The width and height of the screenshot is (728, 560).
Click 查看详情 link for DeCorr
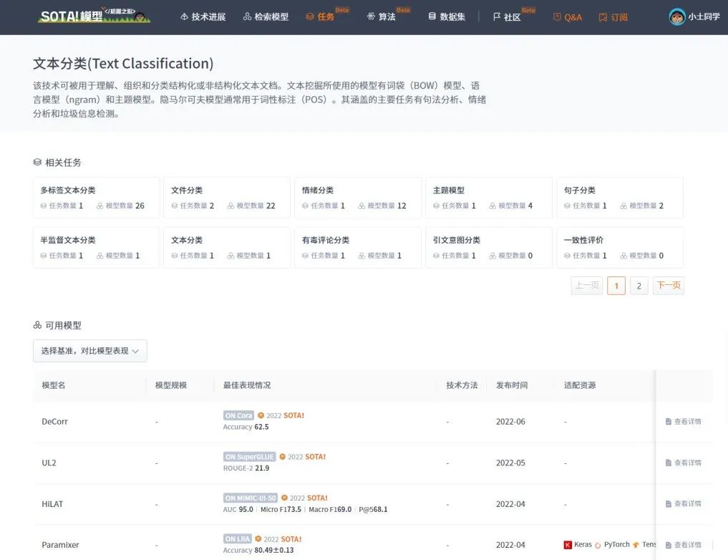(684, 421)
